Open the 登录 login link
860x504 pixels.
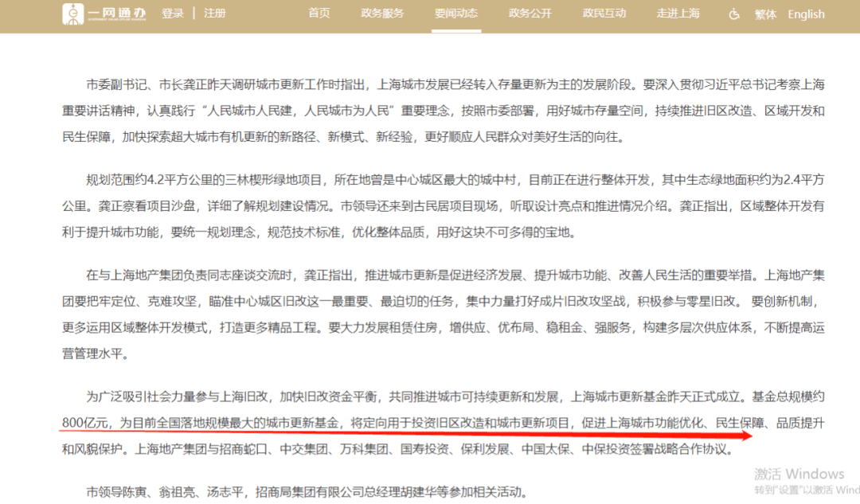point(173,14)
